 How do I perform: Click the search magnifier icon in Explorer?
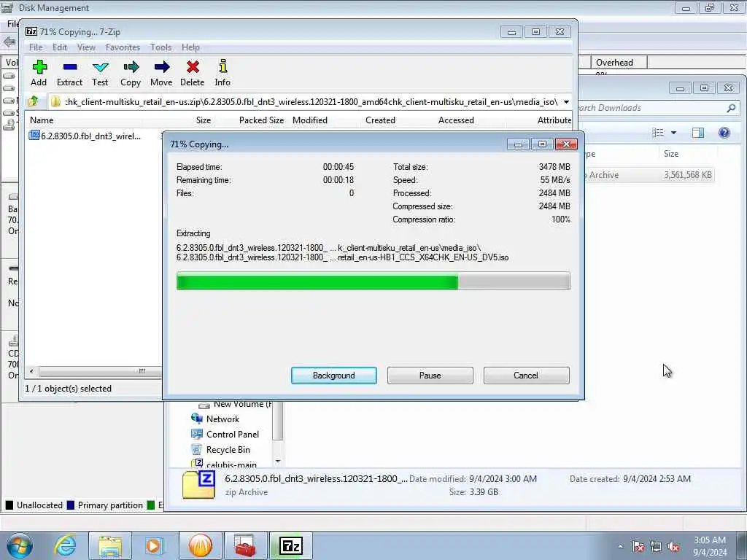click(731, 108)
